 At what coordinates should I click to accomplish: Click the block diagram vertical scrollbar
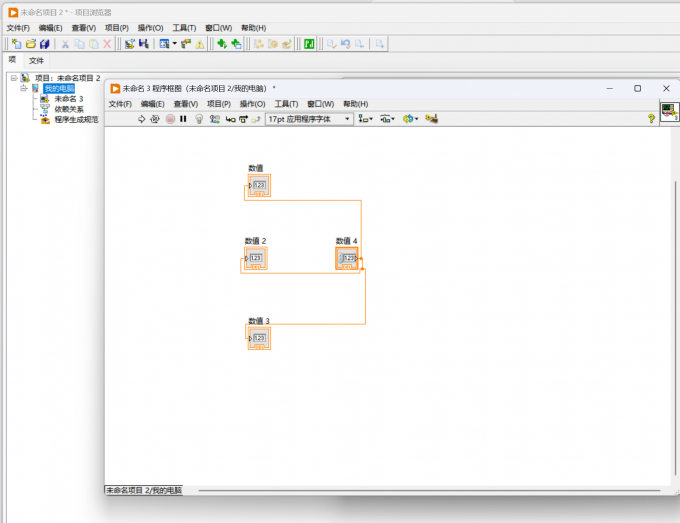675,327
